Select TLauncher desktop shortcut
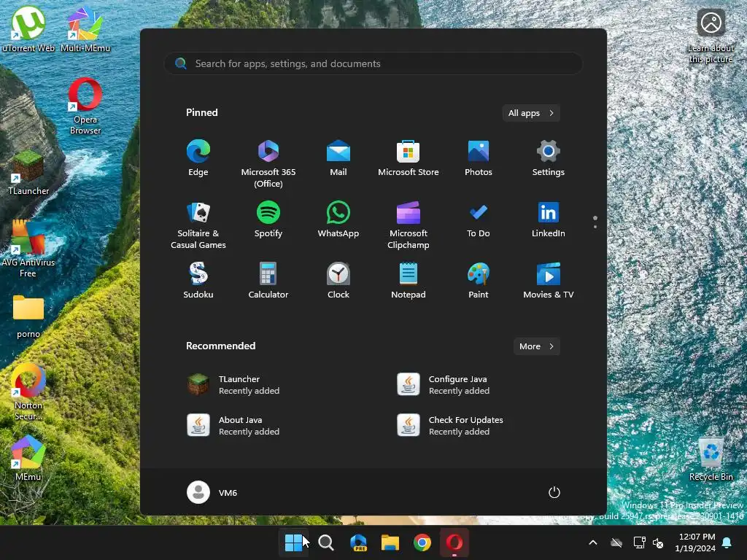This screenshot has height=560, width=747. click(28, 173)
